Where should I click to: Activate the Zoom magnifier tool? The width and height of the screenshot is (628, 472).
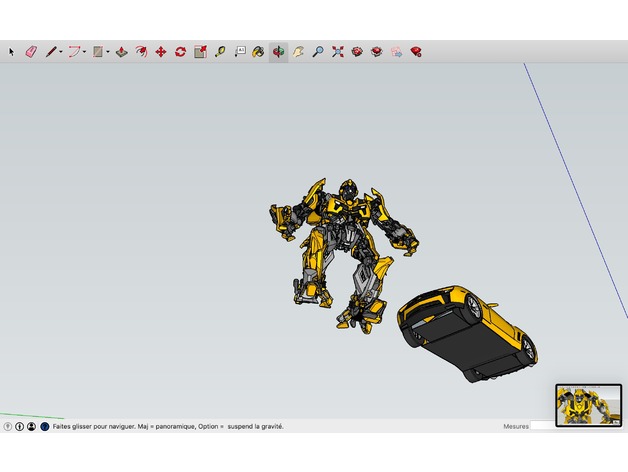(318, 52)
